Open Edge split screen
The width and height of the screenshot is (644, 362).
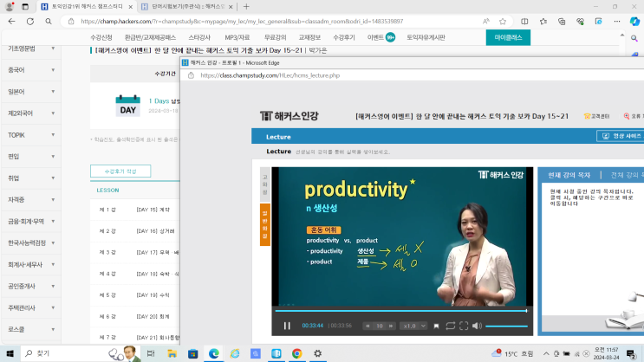pyautogui.click(x=524, y=22)
